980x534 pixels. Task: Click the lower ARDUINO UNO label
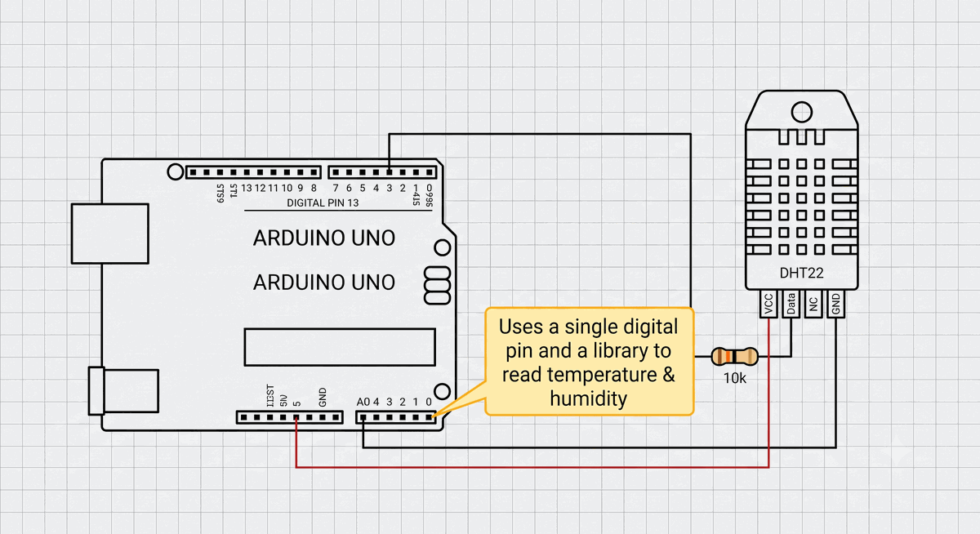pos(324,283)
